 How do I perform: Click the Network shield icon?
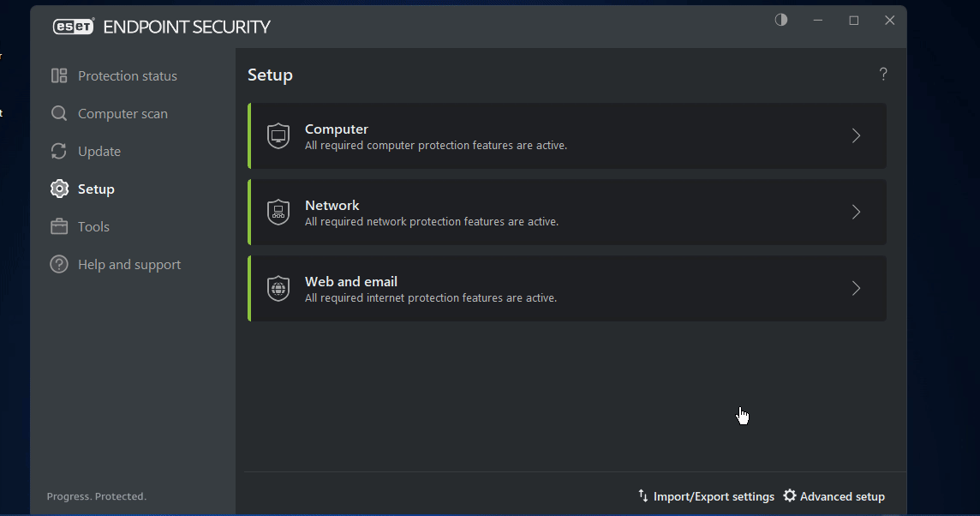tap(278, 213)
